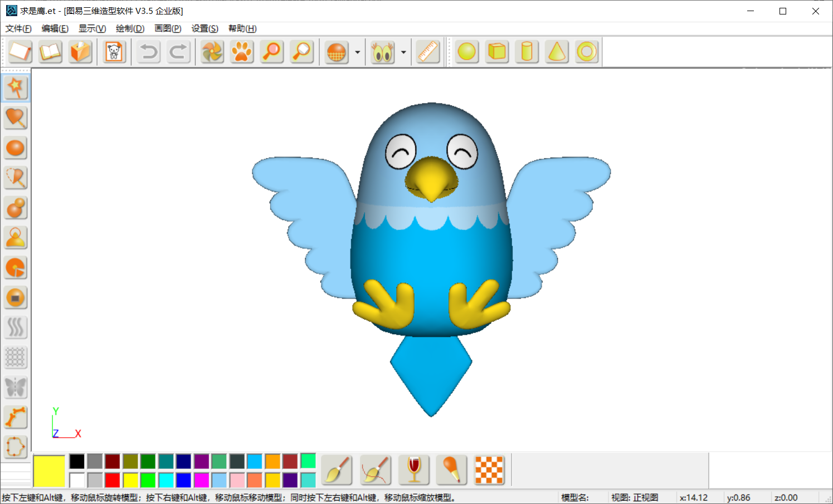
Task: Click the pink-lens magnifier zoom icon
Action: pyautogui.click(x=272, y=52)
